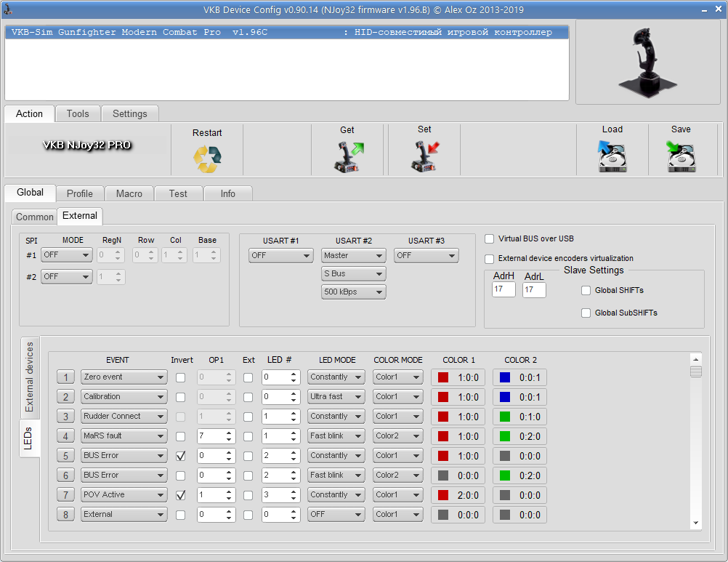
Task: Click row number 2 button
Action: 65,397
